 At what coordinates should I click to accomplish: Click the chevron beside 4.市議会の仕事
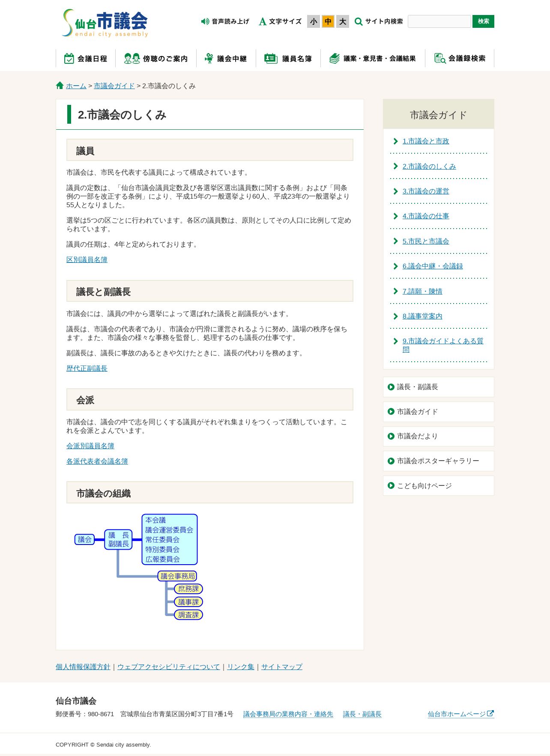pyautogui.click(x=396, y=216)
